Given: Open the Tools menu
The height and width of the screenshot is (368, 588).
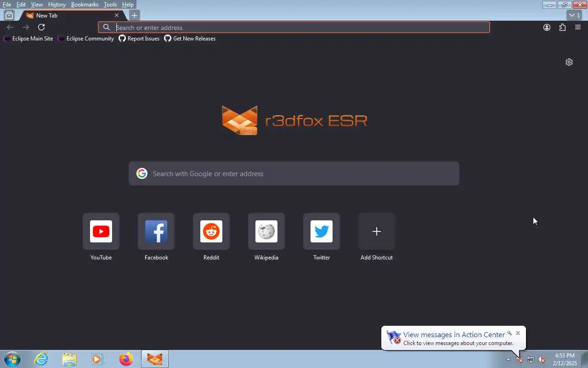Looking at the screenshot, I should (110, 4).
